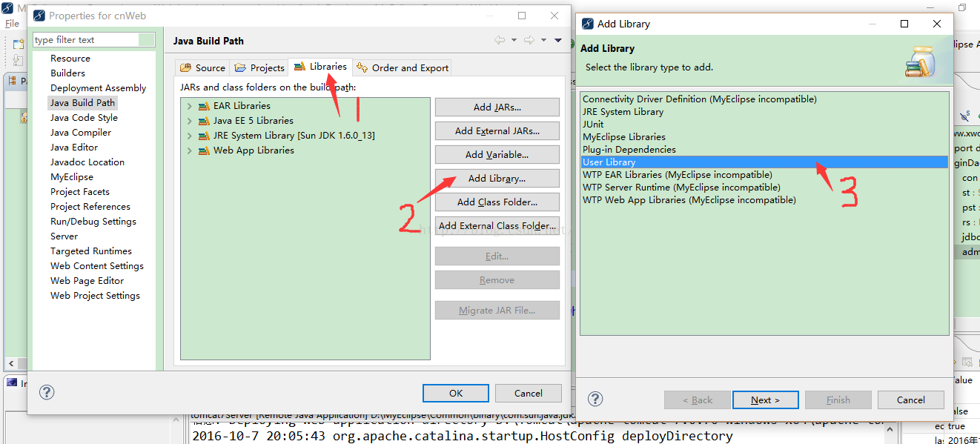Screen dimensions: 980x444
Task: Click the Java EE 5 Libraries icon
Action: (204, 121)
